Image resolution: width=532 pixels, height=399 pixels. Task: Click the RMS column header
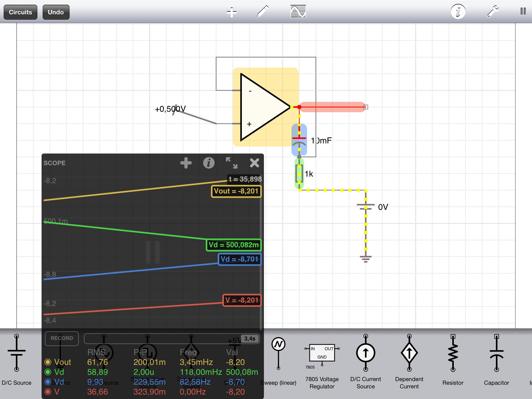tap(96, 352)
